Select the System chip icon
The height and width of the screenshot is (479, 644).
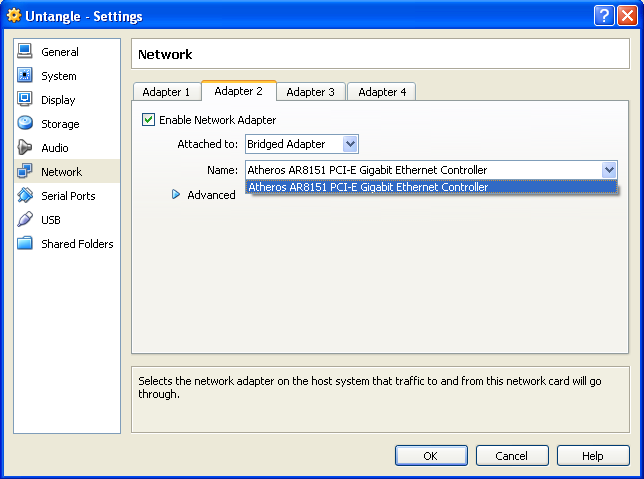coord(25,75)
